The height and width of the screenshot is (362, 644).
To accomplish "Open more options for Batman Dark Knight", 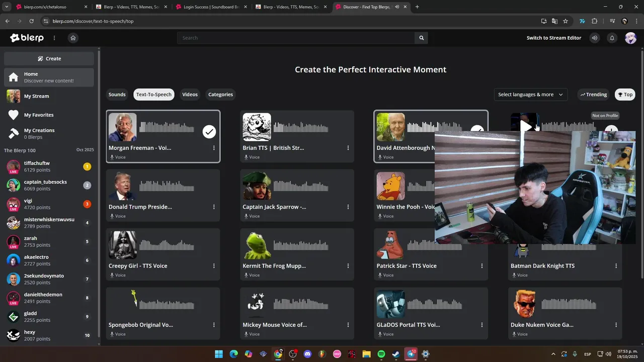I will (616, 265).
